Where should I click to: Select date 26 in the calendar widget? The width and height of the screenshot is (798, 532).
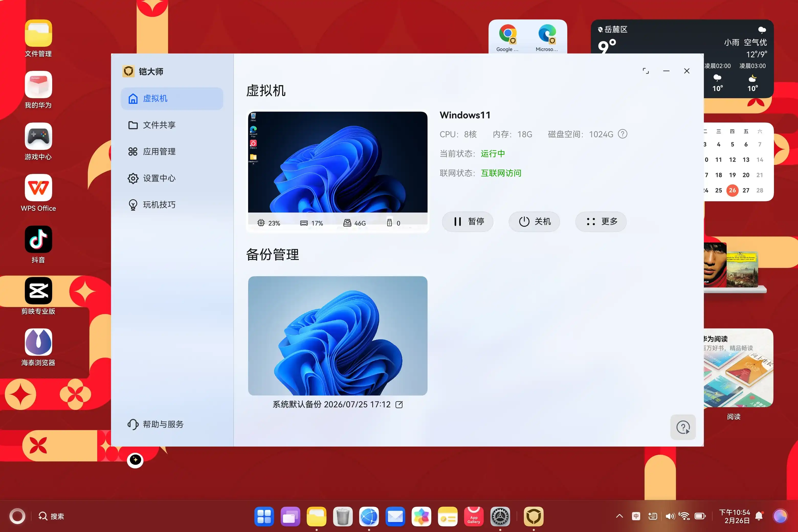coord(732,190)
